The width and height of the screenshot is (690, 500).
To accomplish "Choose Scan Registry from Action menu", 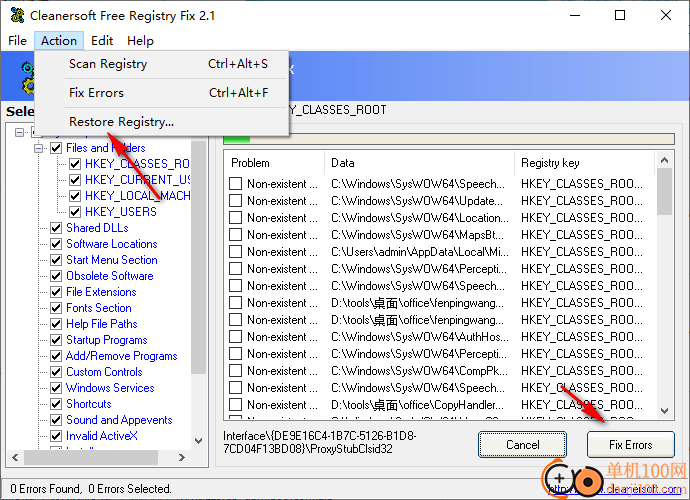I will coord(161,64).
